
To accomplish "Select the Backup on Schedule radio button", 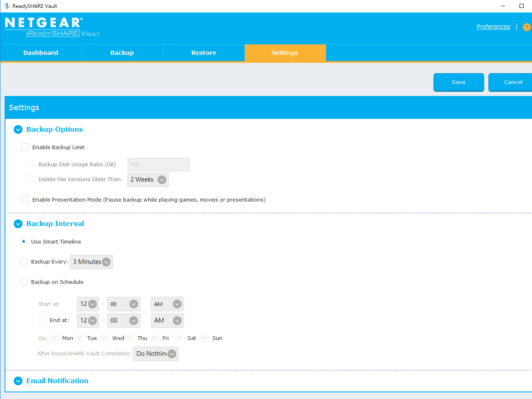I will coord(24,282).
